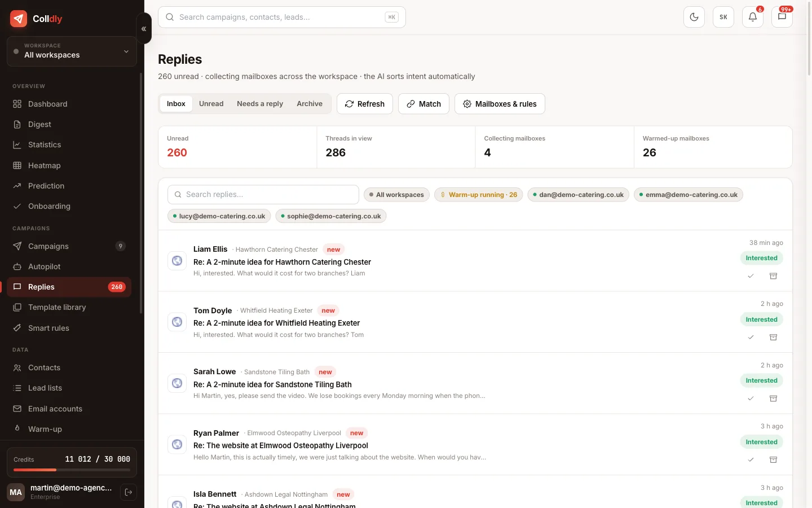This screenshot has height=508, width=812.
Task: Click the Credits usage progress bar
Action: (x=72, y=470)
